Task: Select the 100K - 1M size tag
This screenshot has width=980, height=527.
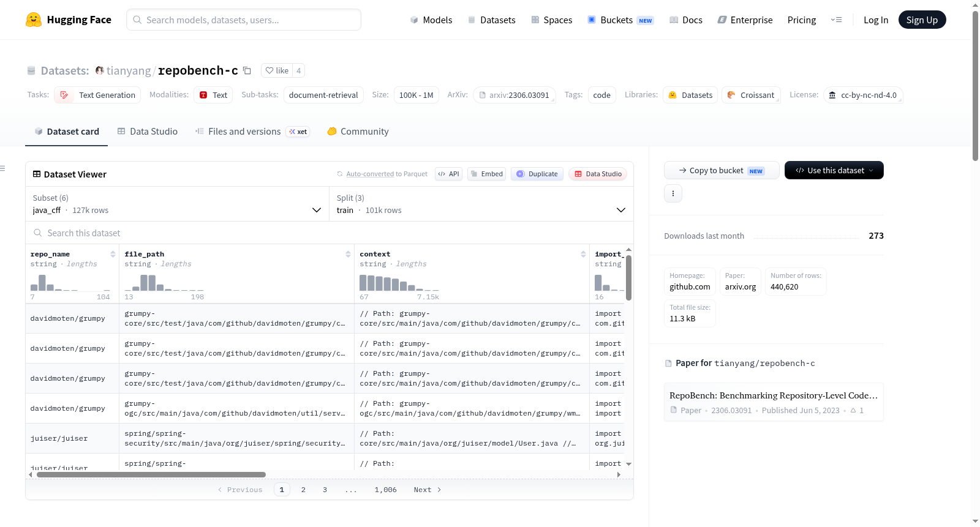Action: point(417,95)
